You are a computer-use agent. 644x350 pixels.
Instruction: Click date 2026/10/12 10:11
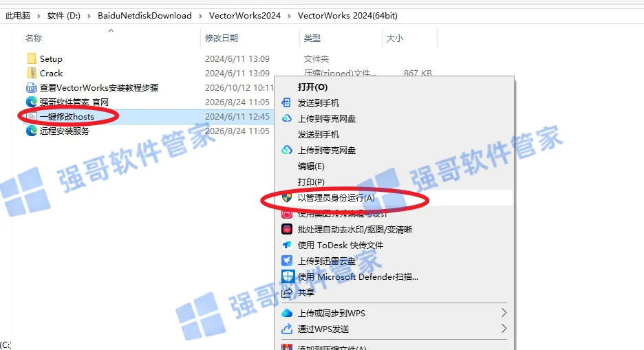coord(239,87)
